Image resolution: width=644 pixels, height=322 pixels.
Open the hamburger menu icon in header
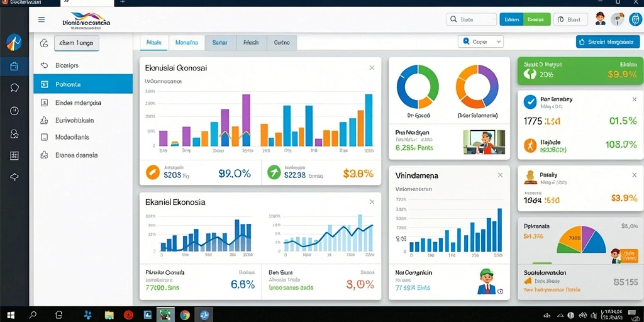[42, 19]
